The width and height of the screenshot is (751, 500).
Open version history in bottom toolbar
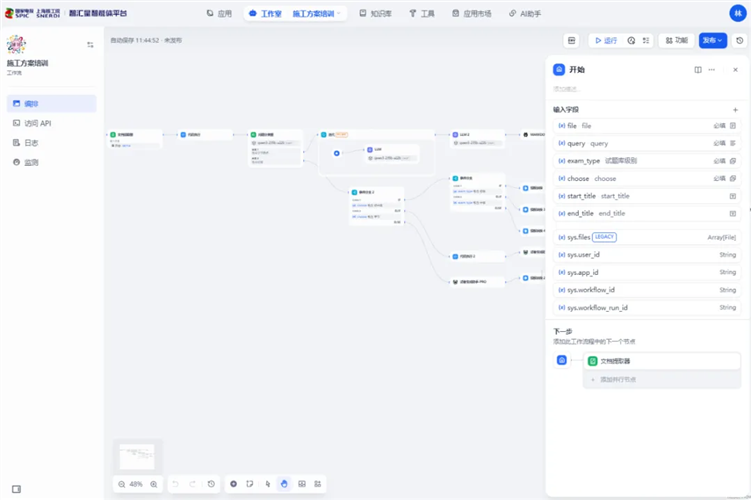click(x=211, y=484)
